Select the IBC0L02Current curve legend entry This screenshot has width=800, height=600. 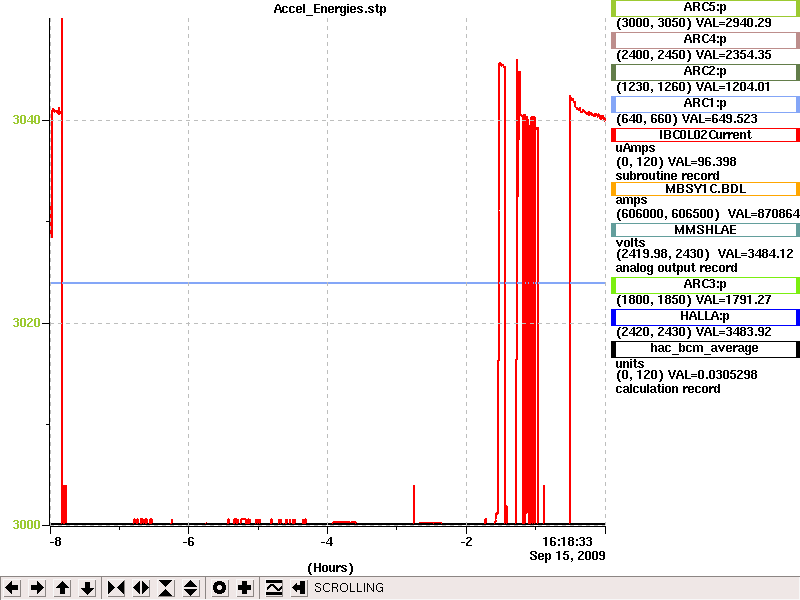[705, 135]
